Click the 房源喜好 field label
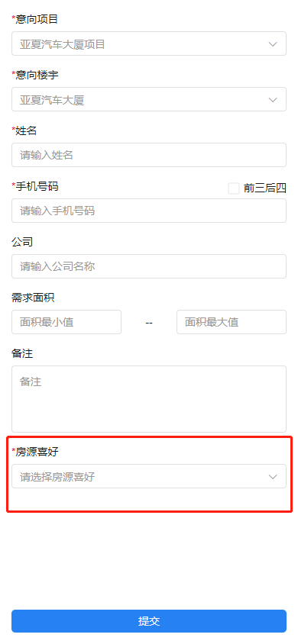 37,452
